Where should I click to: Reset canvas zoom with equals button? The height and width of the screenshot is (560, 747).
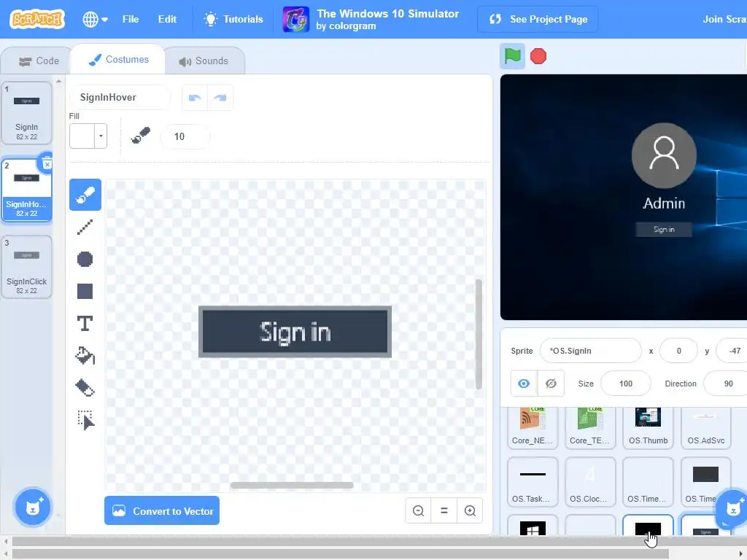[x=444, y=511]
